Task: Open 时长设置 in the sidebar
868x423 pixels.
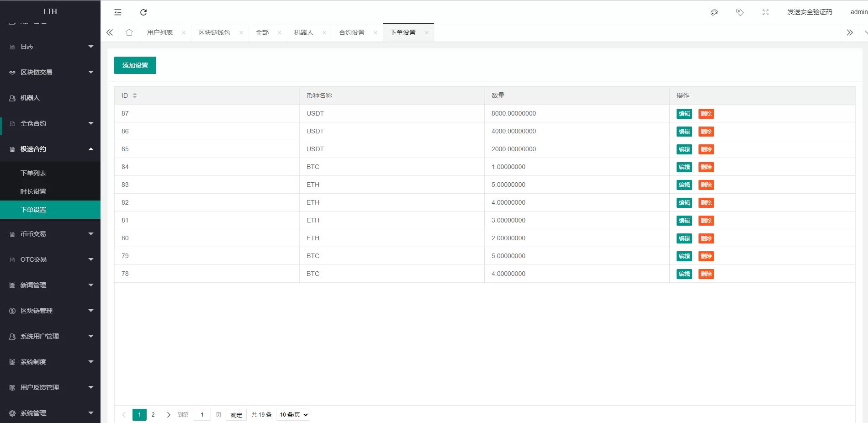Action: point(33,191)
